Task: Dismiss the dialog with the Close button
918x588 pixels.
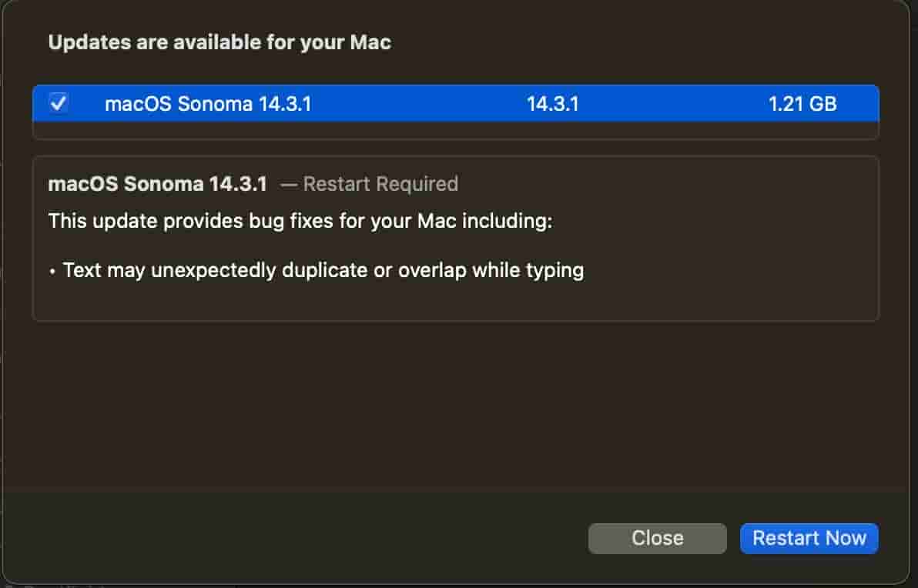Action: click(x=657, y=538)
